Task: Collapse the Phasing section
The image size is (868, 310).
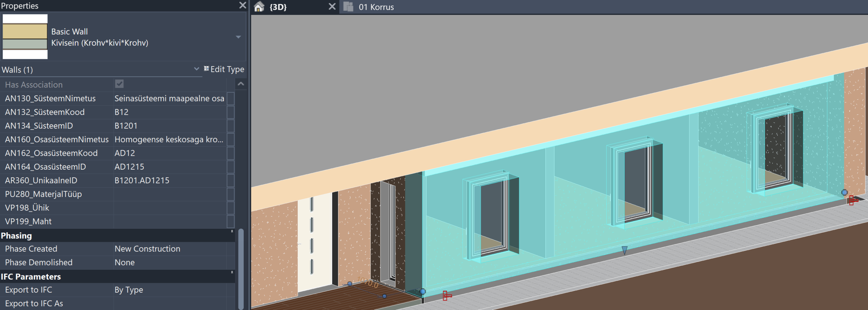Action: (232, 232)
